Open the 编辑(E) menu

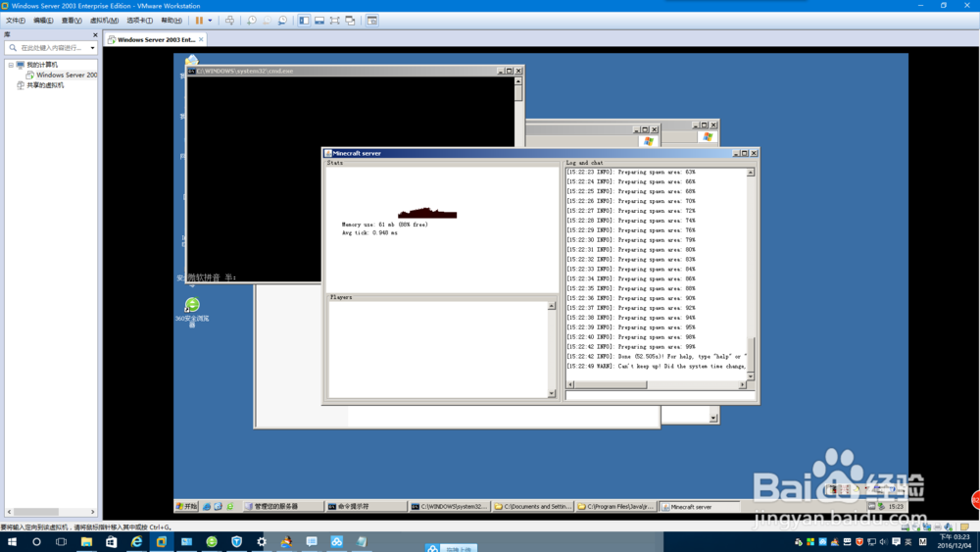click(x=43, y=21)
